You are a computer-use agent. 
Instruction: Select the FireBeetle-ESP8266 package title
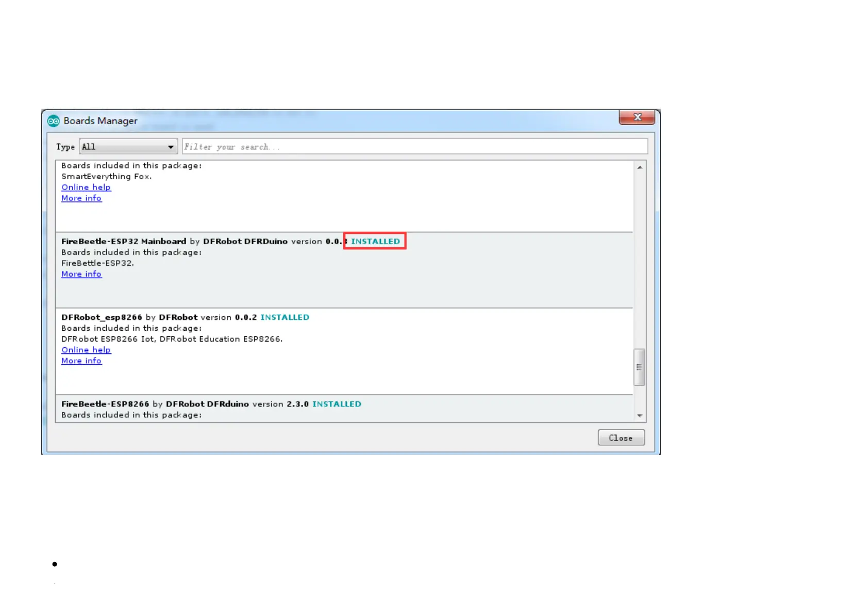point(105,404)
